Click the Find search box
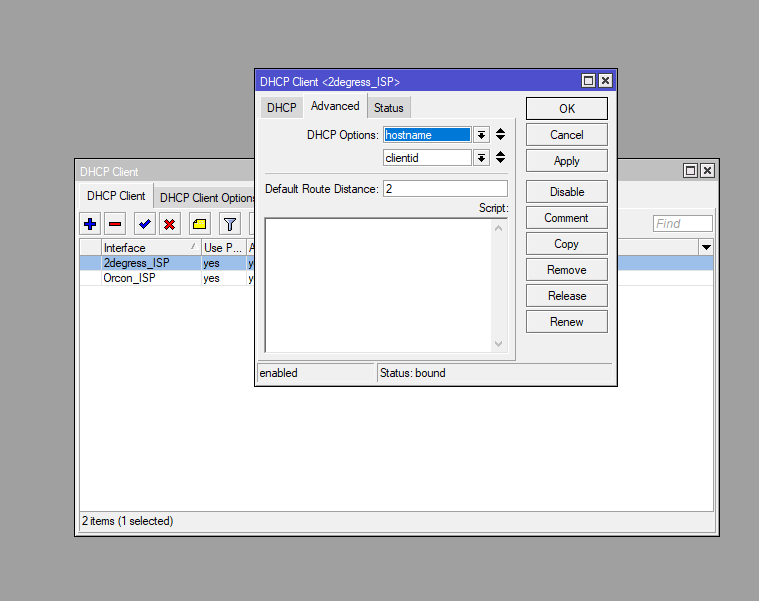The width and height of the screenshot is (759, 611). coord(683,224)
